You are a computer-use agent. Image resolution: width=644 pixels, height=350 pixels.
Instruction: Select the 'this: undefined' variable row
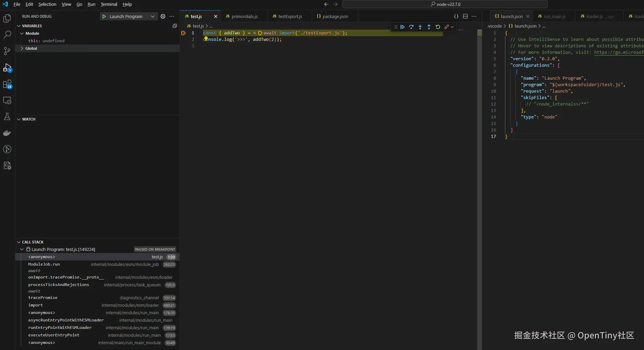click(x=97, y=41)
